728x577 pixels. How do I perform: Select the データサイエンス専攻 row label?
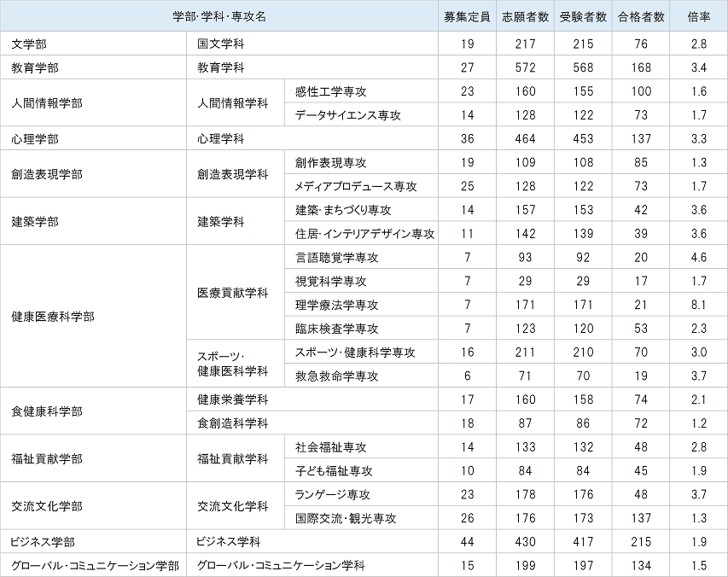347,115
